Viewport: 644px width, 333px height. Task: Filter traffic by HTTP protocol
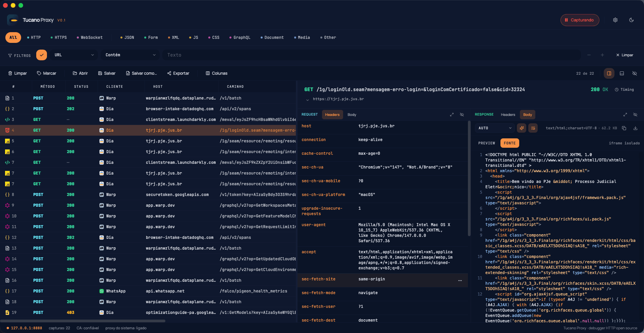coord(34,38)
